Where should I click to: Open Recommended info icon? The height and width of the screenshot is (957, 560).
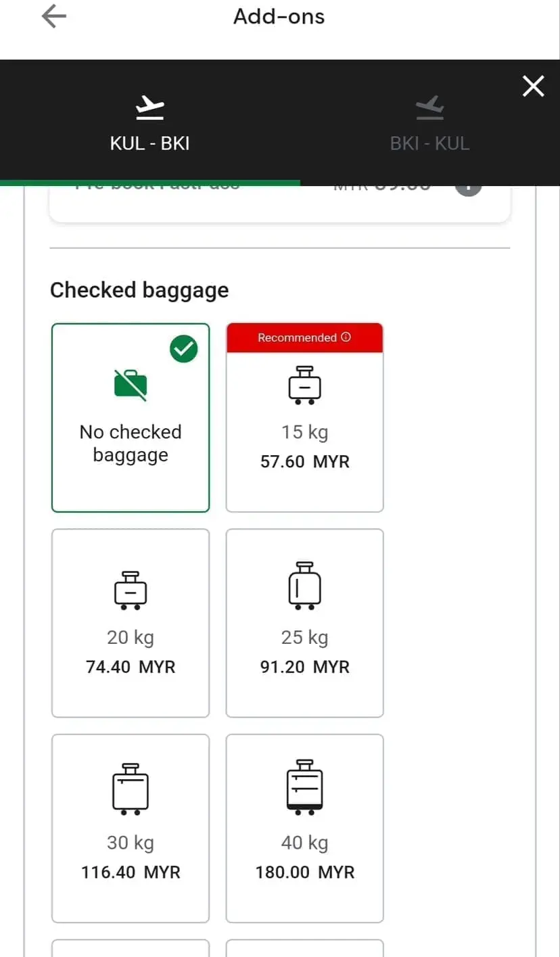[x=346, y=337]
